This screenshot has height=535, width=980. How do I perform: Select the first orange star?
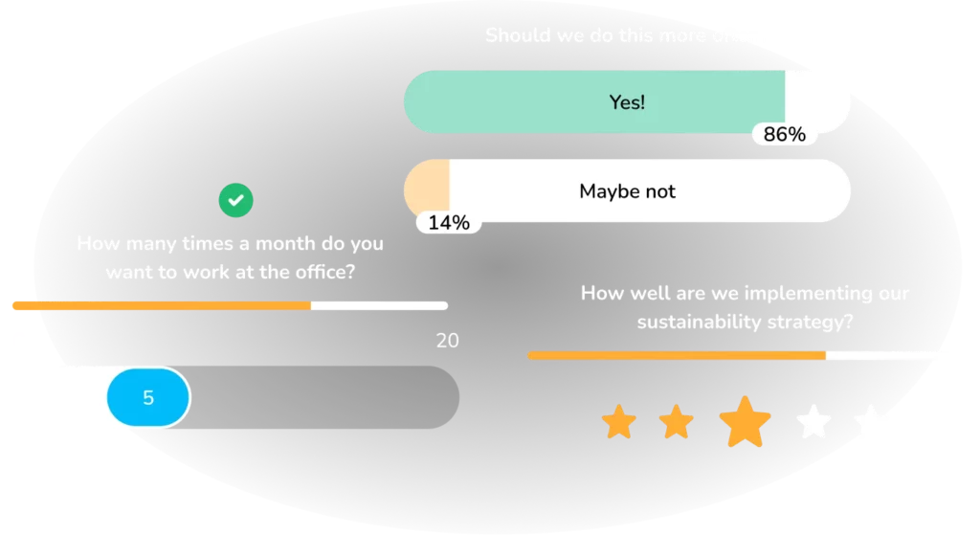click(619, 422)
